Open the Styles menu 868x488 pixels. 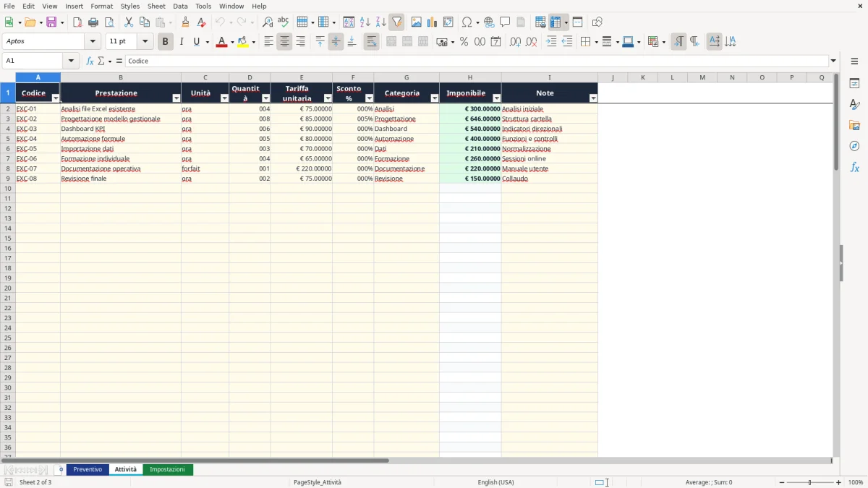[x=130, y=6]
